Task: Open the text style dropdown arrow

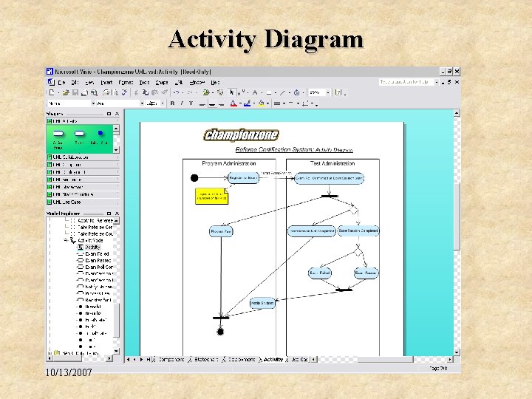Action: pyautogui.click(x=93, y=103)
